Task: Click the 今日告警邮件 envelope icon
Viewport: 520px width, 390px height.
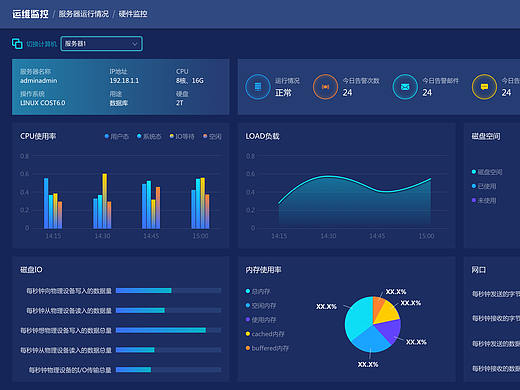Action: (x=405, y=87)
